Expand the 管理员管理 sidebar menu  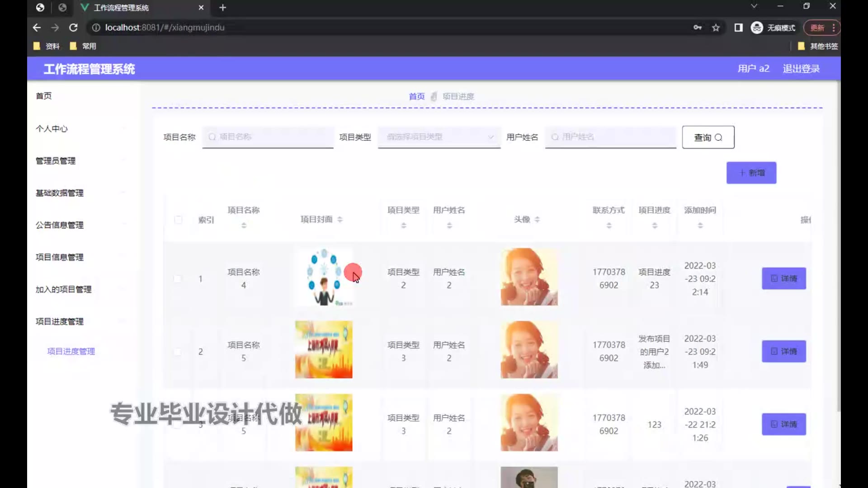tap(56, 161)
